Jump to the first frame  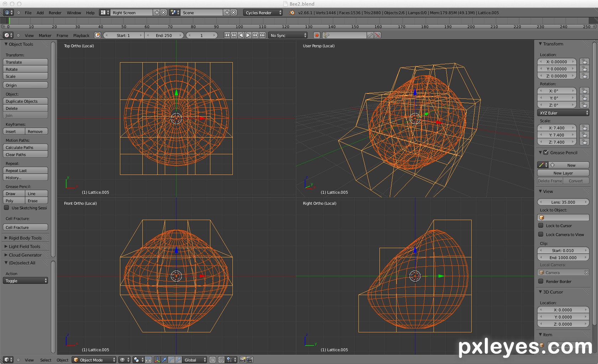227,35
